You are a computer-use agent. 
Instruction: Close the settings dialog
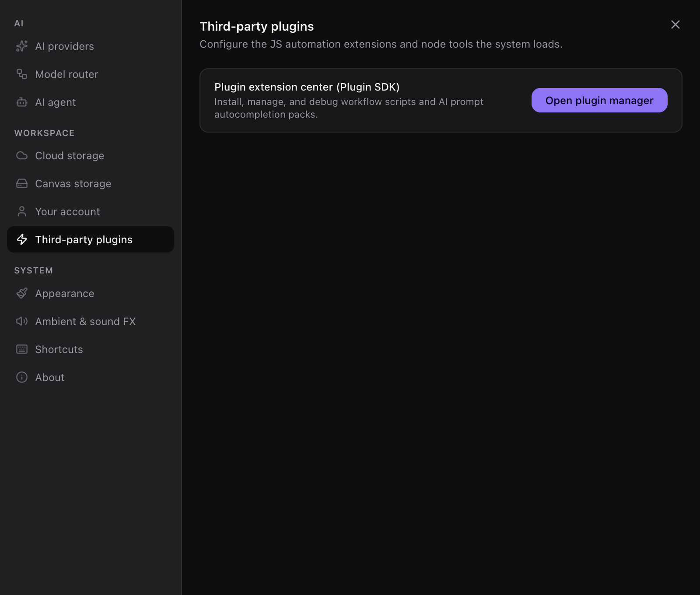click(x=675, y=24)
